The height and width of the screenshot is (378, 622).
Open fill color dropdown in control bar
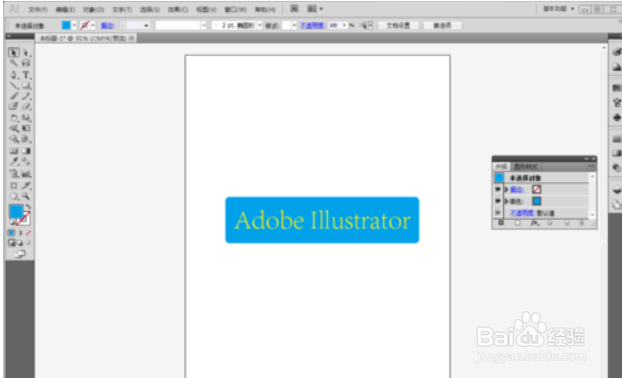74,25
